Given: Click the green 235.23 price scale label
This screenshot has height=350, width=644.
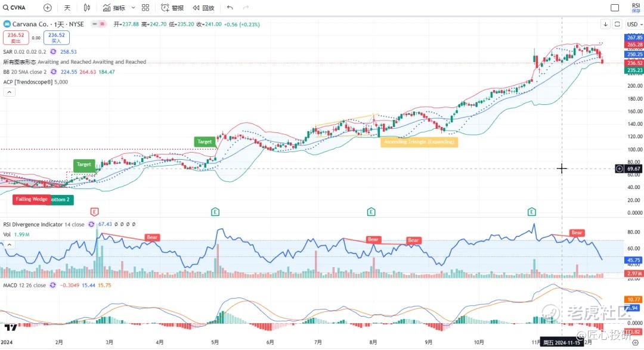Looking at the screenshot, I should tap(634, 70).
